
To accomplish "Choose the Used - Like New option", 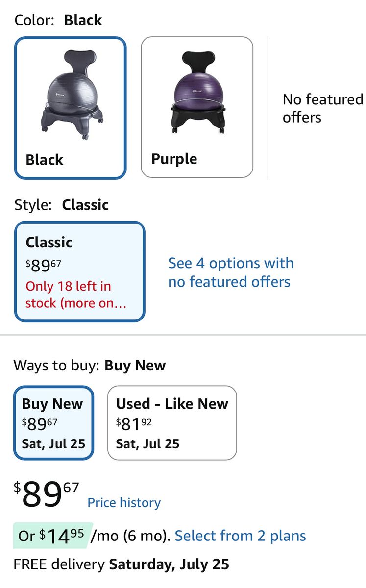I will point(172,423).
